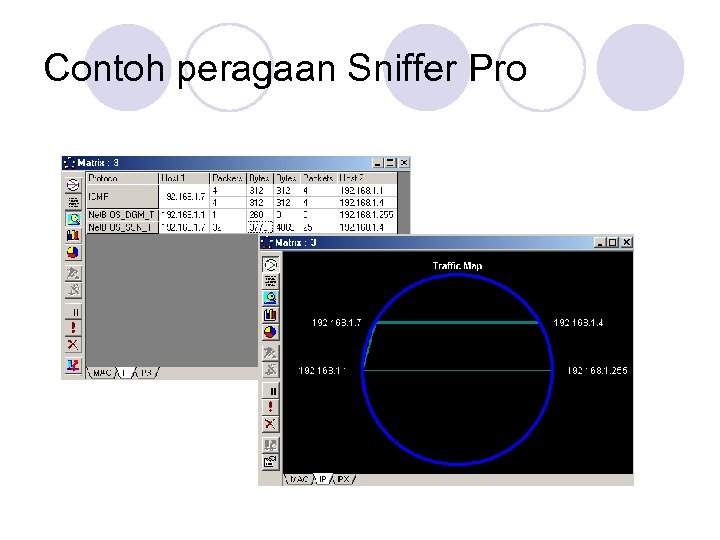Click host 192.168.1.1 label on Traffic Map
Screen dimensions: 720x540
[x=322, y=371]
